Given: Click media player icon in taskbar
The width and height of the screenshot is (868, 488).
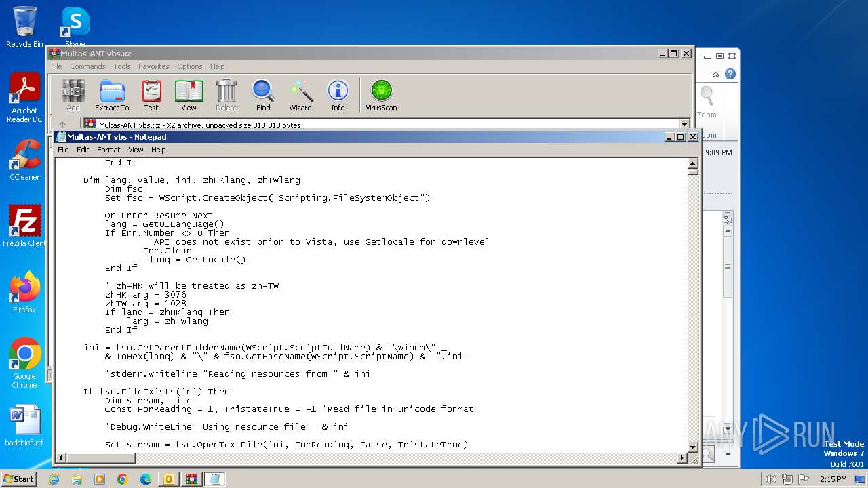Looking at the screenshot, I should 100,479.
